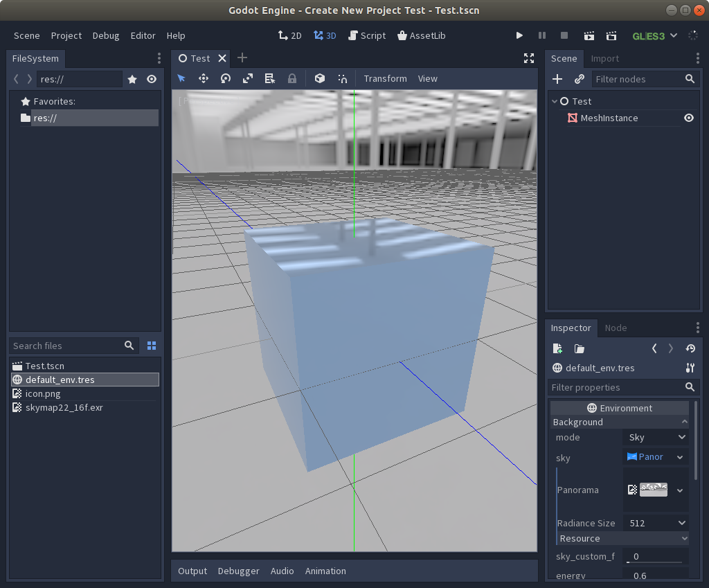Open Inspector dock options menu
This screenshot has width=709, height=588.
coord(698,328)
